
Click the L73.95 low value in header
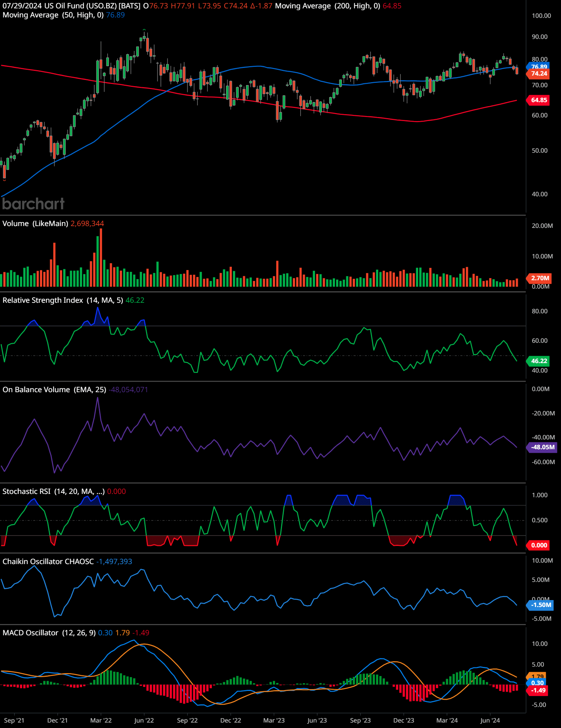tap(209, 6)
